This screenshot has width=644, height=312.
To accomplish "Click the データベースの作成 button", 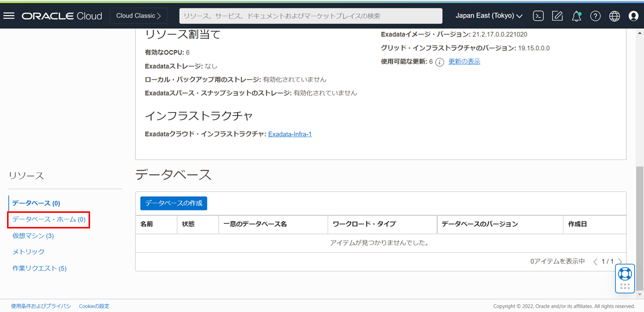I will tap(174, 203).
